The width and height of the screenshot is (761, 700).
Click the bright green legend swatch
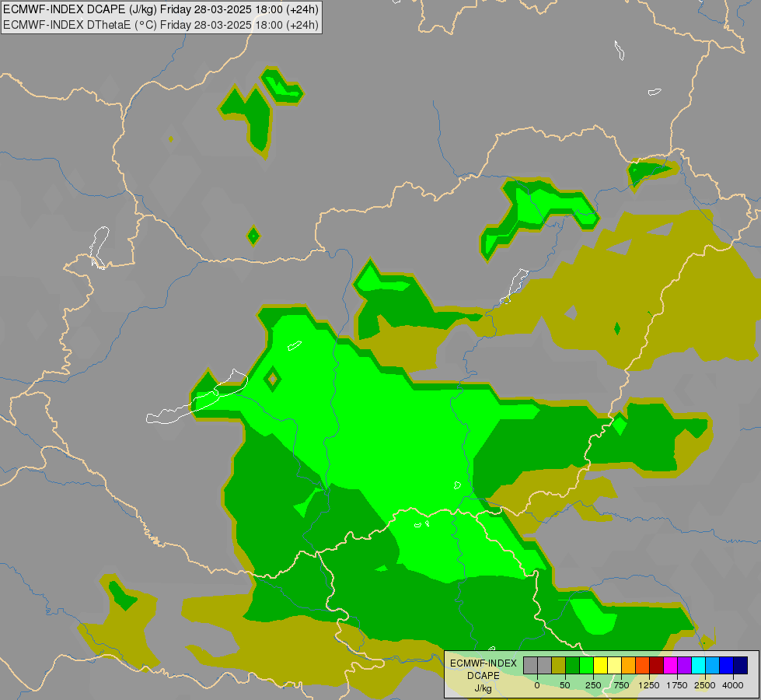tap(587, 665)
